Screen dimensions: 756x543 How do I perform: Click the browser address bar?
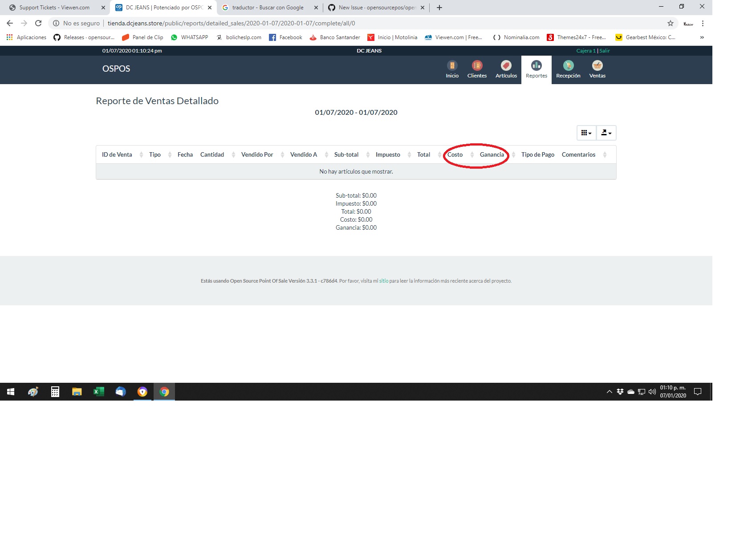point(312,23)
